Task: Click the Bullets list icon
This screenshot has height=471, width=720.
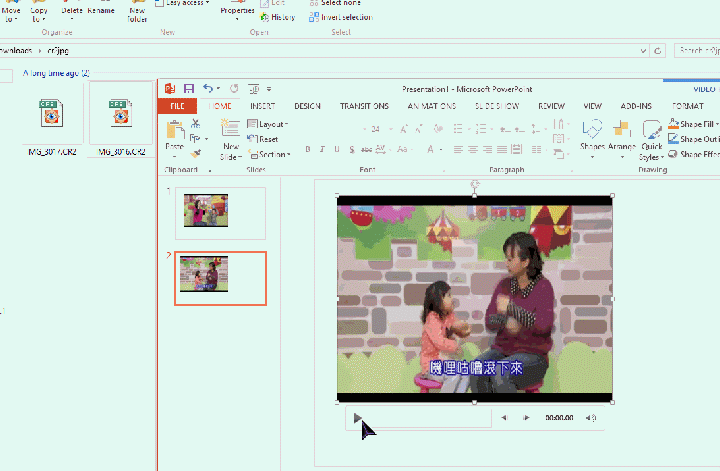Action: coord(458,129)
